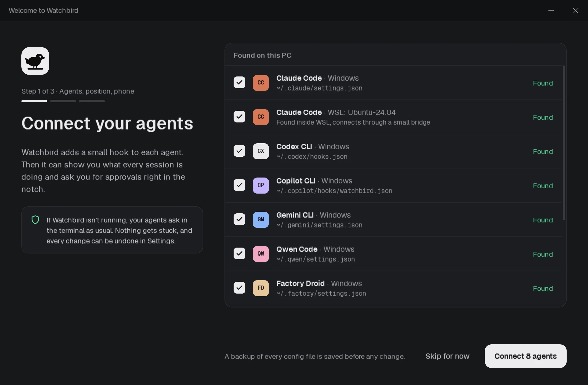588x385 pixels.
Task: Click the Found status for Claude Code Windows
Action: [543, 83]
